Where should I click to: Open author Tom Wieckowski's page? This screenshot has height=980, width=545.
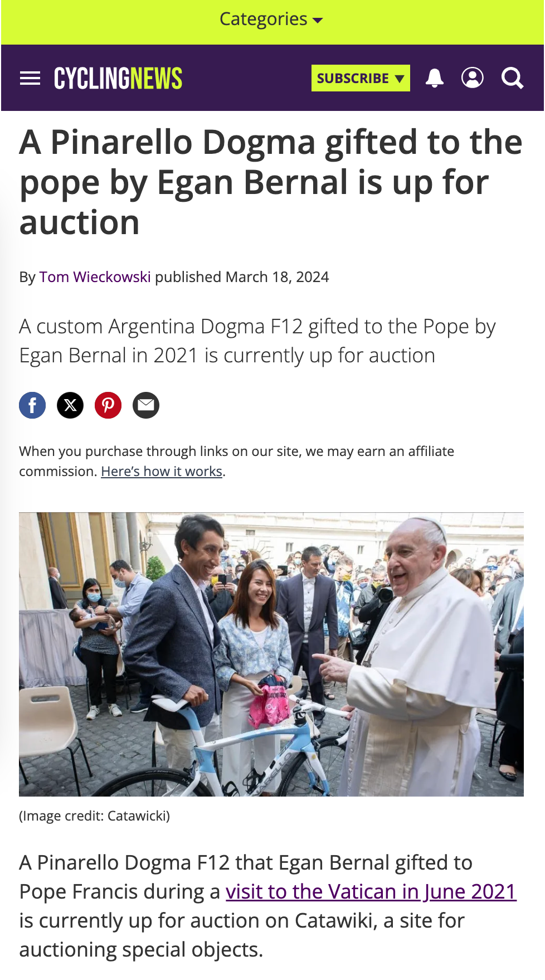pyautogui.click(x=95, y=277)
